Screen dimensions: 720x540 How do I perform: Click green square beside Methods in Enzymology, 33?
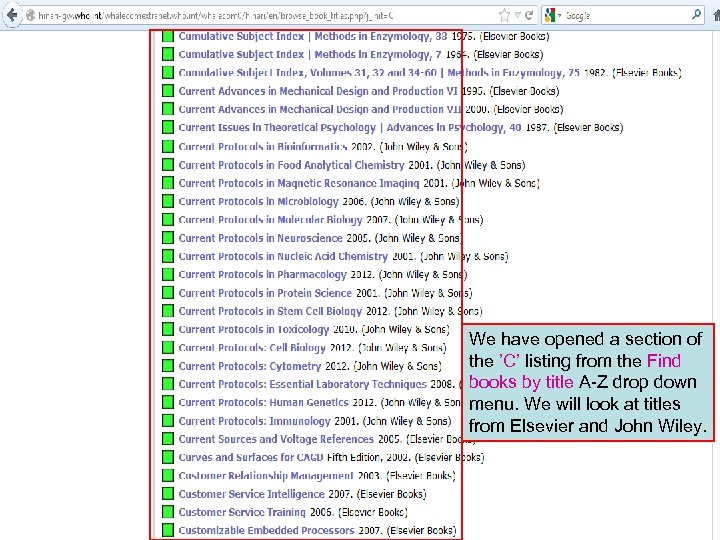point(168,36)
